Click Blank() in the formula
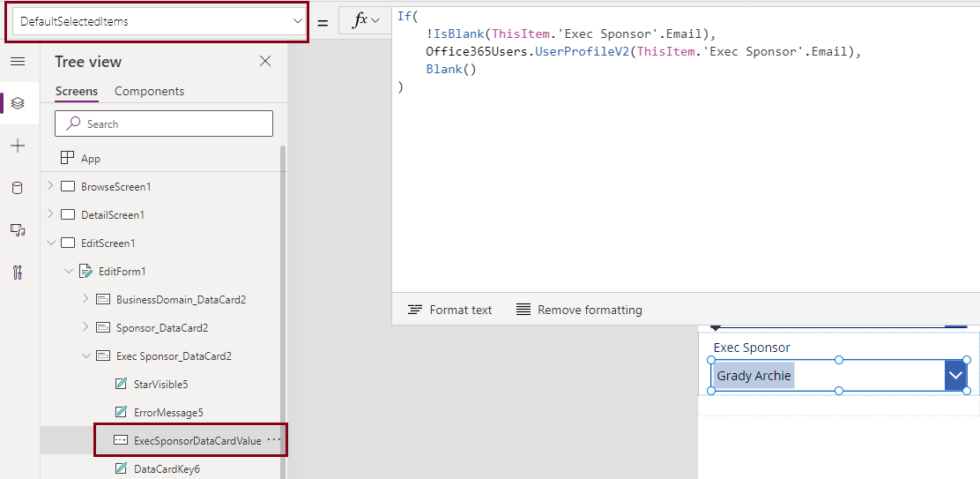This screenshot has width=980, height=479. pos(451,70)
